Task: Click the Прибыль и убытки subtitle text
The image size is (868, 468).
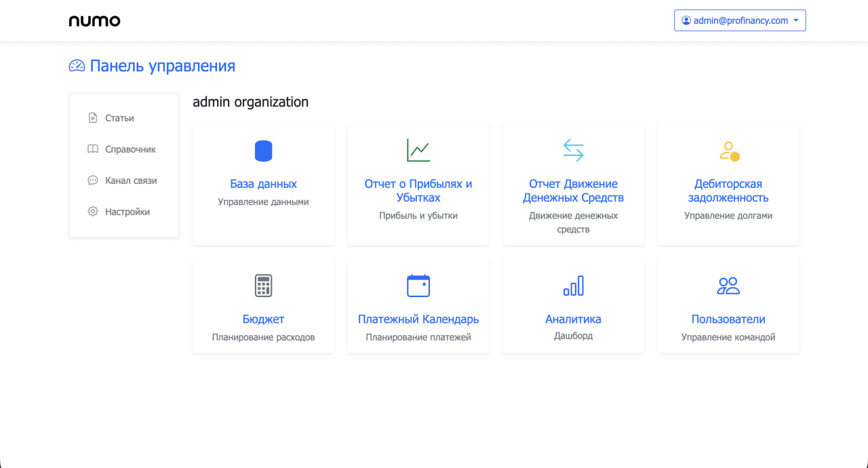Action: [418, 216]
